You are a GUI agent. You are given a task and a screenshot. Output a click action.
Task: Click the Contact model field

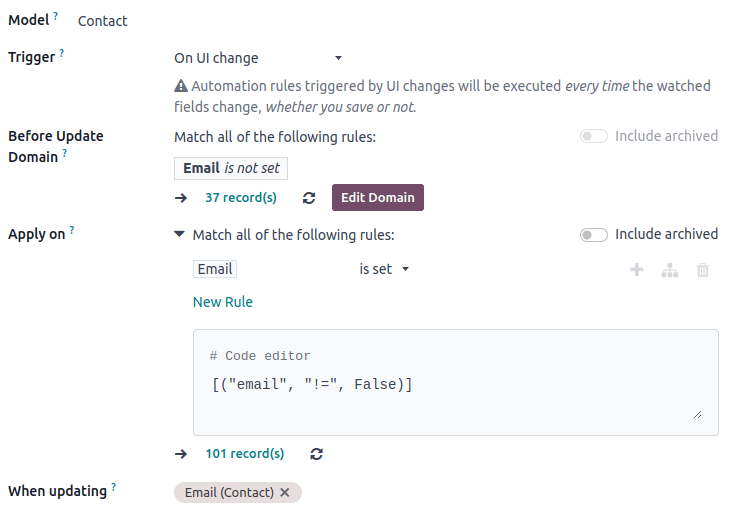pyautogui.click(x=103, y=21)
